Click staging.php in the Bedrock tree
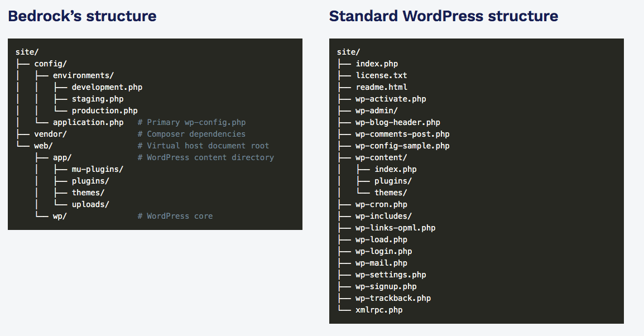This screenshot has width=644, height=336. click(98, 99)
